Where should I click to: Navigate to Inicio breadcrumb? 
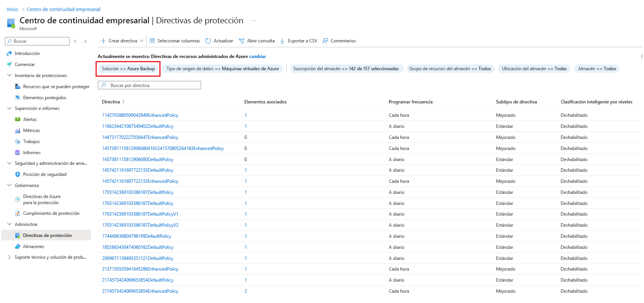(12, 9)
